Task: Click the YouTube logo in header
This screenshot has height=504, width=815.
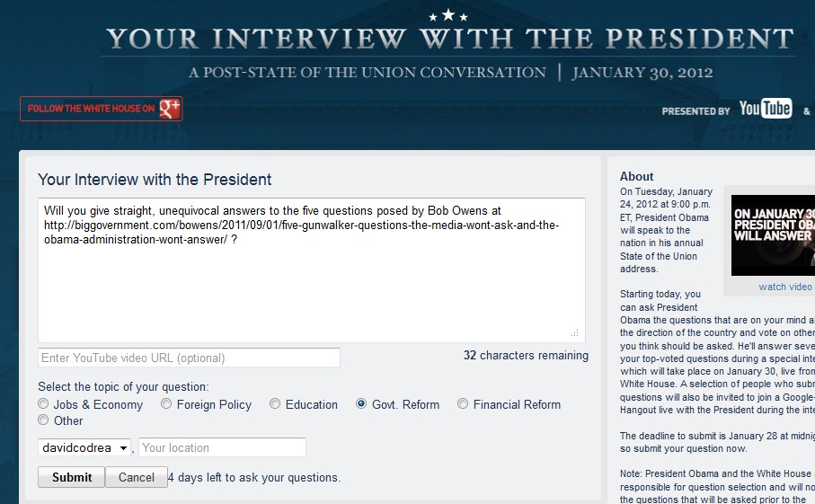Action: (765, 109)
